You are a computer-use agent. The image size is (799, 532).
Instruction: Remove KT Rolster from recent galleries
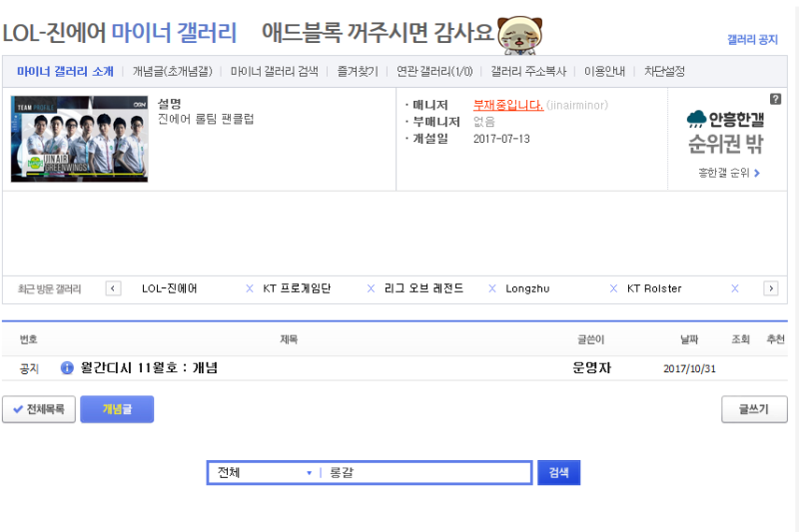tap(734, 288)
